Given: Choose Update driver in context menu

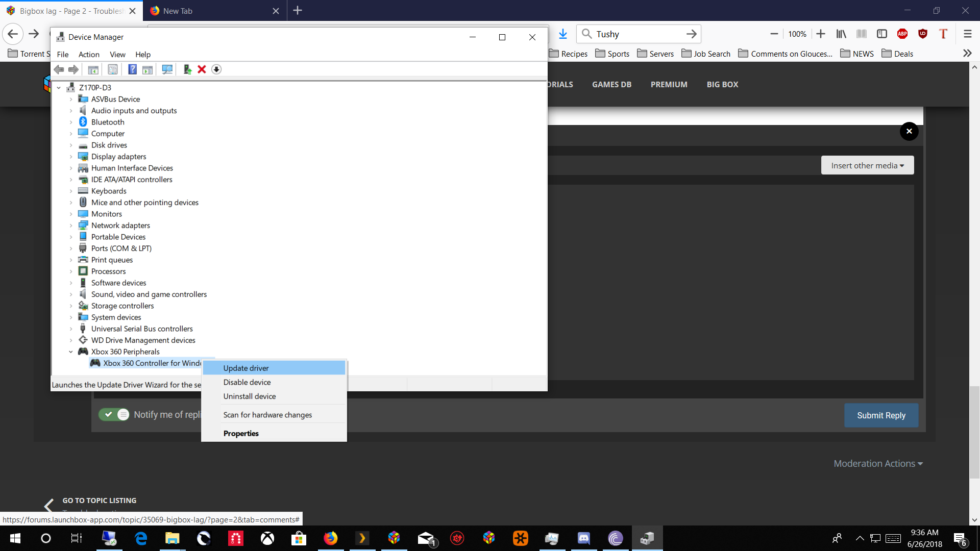Looking at the screenshot, I should click(x=274, y=368).
